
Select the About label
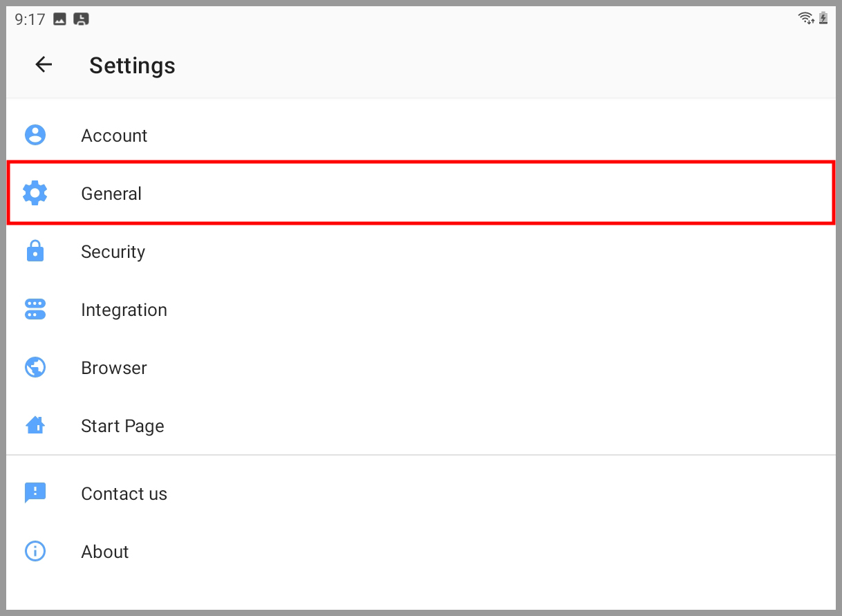pos(105,552)
